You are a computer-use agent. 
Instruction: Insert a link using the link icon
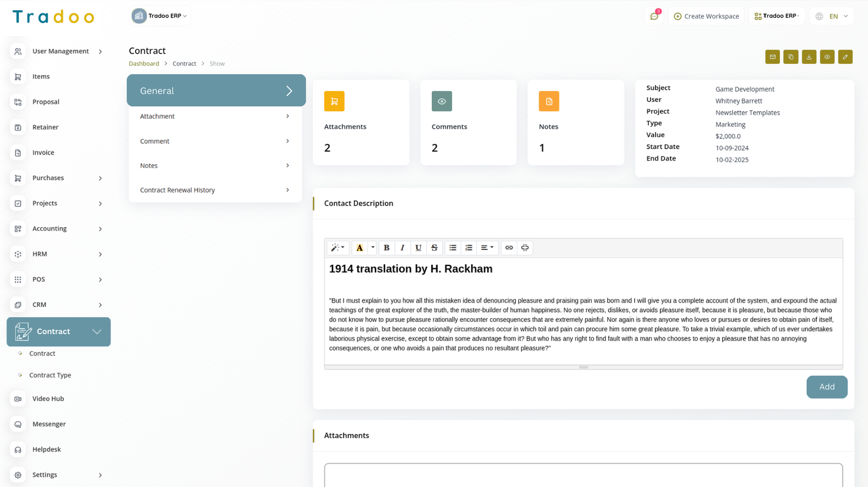point(509,248)
